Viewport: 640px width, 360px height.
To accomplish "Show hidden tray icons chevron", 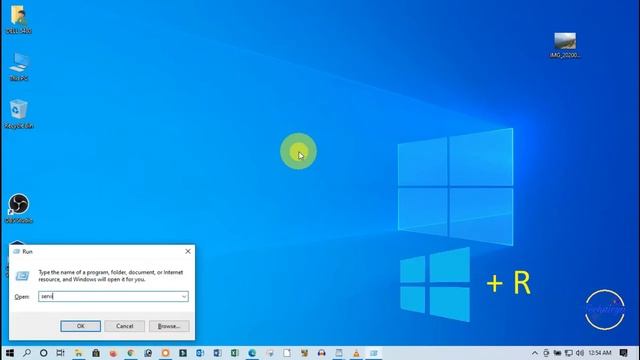I will (535, 353).
